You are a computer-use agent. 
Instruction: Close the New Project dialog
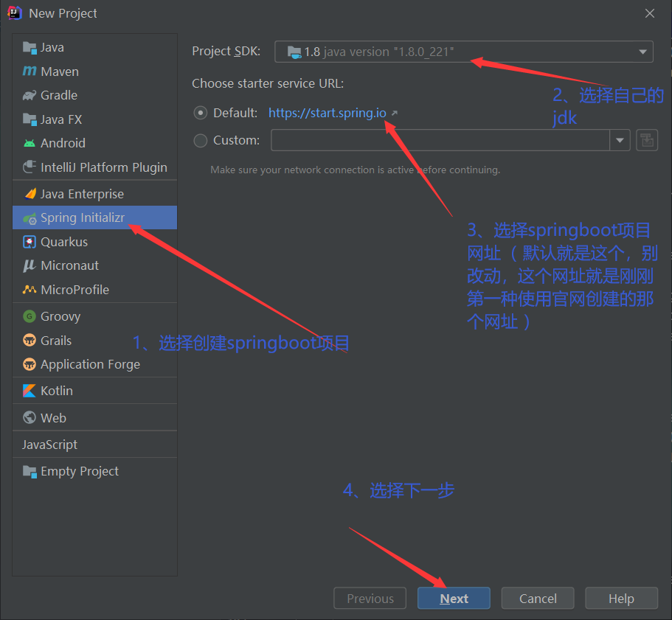click(x=650, y=13)
